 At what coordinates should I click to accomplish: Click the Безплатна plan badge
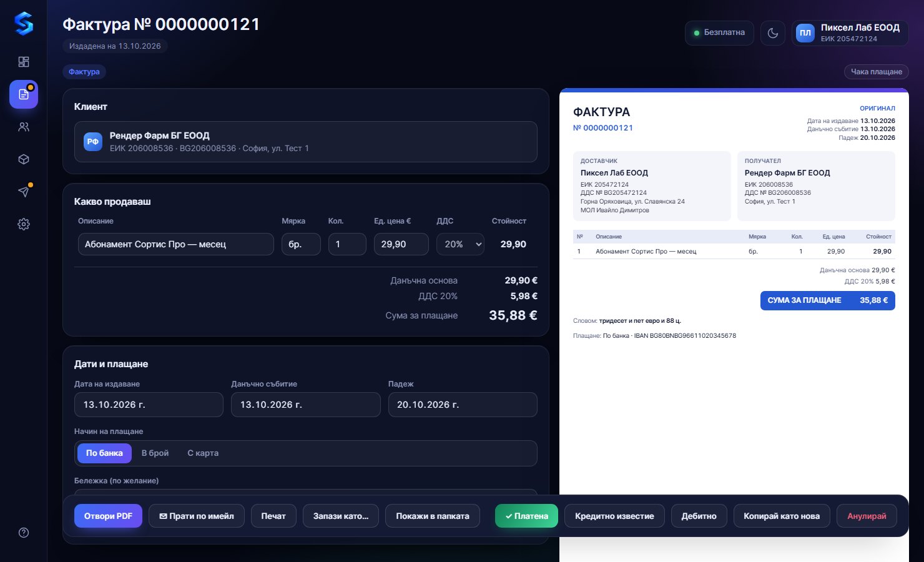click(719, 33)
